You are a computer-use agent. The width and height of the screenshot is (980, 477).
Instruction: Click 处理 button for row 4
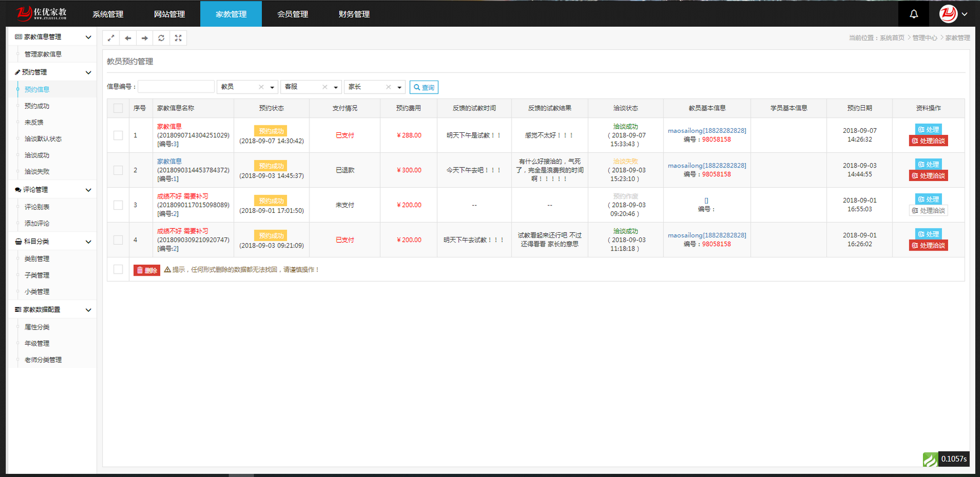(x=928, y=234)
